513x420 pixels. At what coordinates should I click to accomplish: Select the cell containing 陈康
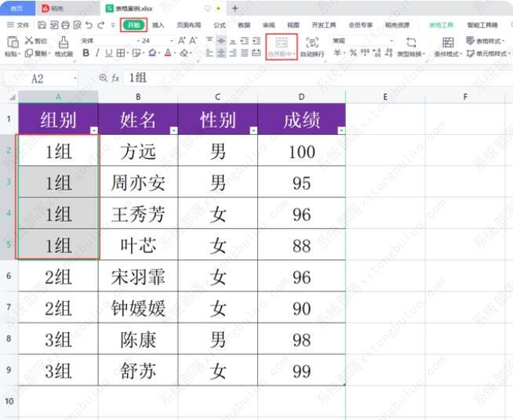pos(138,339)
